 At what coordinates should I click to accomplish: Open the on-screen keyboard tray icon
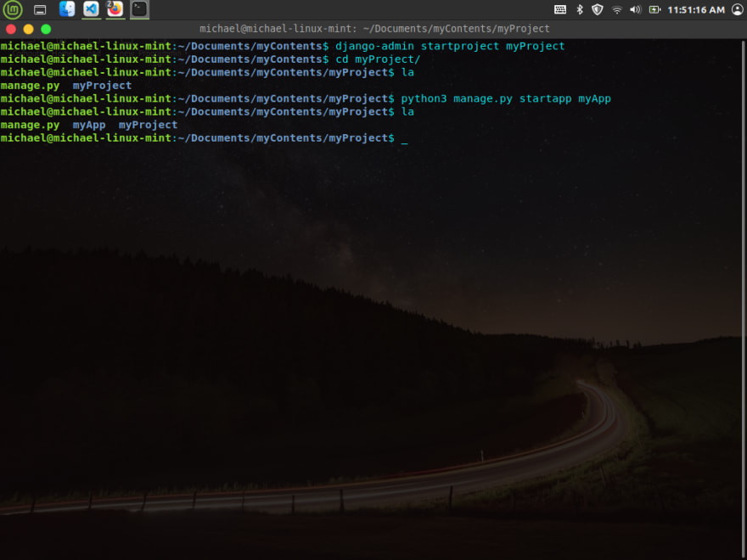tap(560, 9)
